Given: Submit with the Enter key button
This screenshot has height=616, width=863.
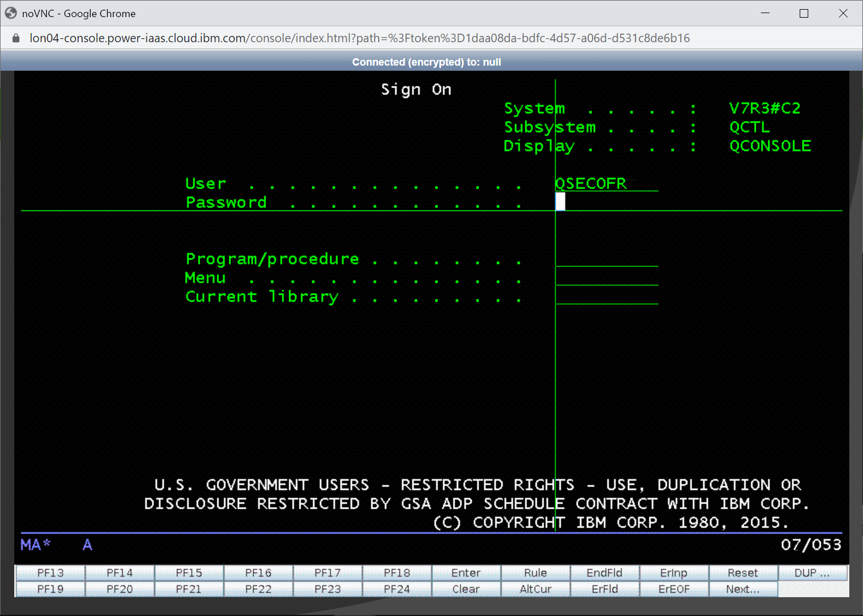Looking at the screenshot, I should coord(466,573).
